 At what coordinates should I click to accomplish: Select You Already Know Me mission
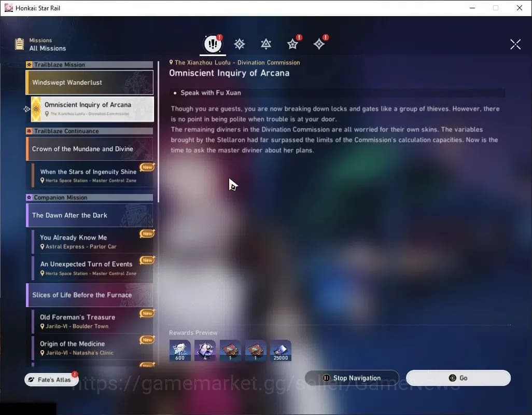pyautogui.click(x=92, y=242)
